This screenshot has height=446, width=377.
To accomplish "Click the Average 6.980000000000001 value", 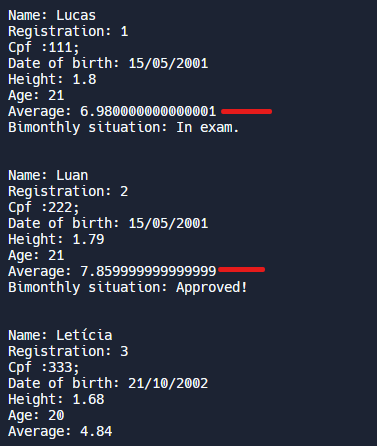I will coord(148,111).
